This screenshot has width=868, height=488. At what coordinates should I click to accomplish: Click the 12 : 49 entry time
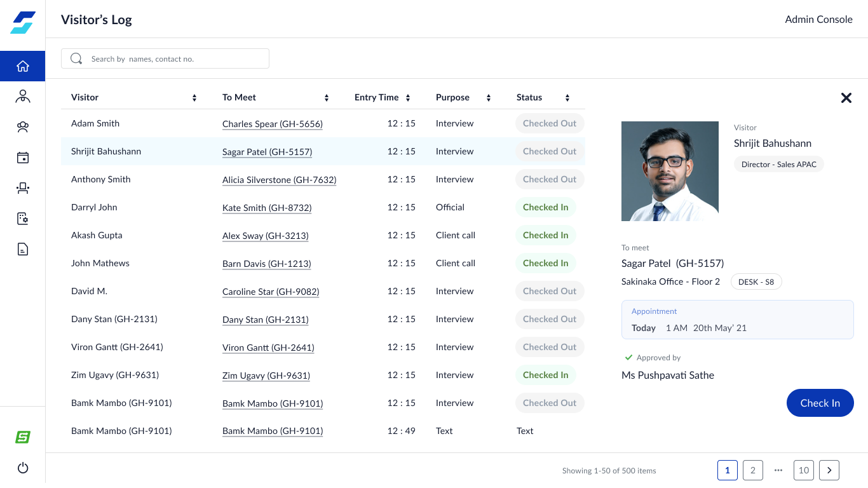coord(402,431)
